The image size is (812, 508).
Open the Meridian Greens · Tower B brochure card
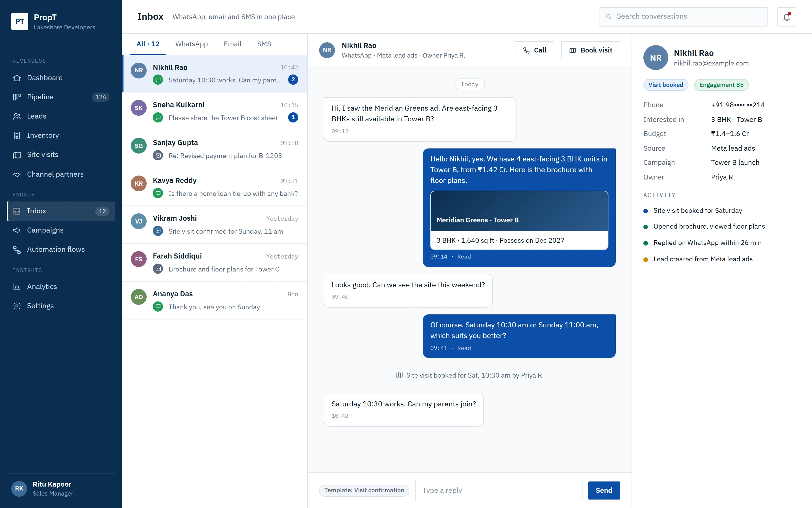pos(519,220)
